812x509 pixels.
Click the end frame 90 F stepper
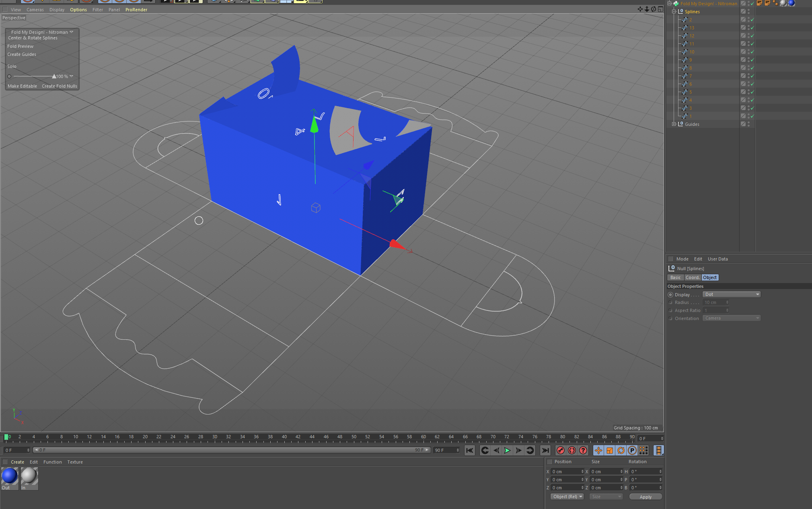tap(458, 450)
